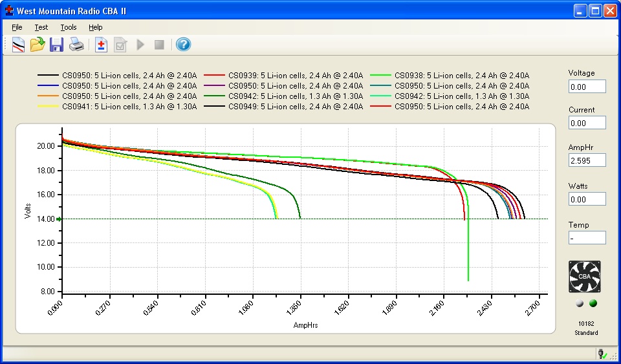The height and width of the screenshot is (364, 621).
Task: Select the CS0941 legend entry
Action: (x=117, y=107)
